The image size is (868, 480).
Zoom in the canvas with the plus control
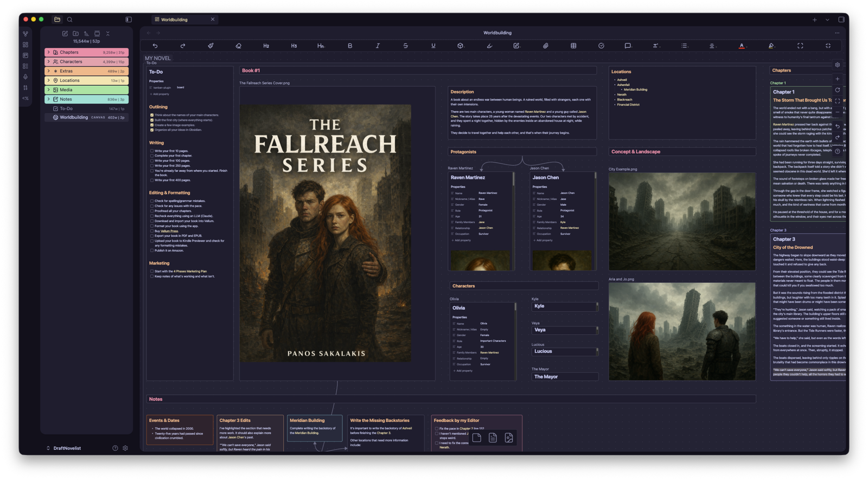click(x=838, y=79)
